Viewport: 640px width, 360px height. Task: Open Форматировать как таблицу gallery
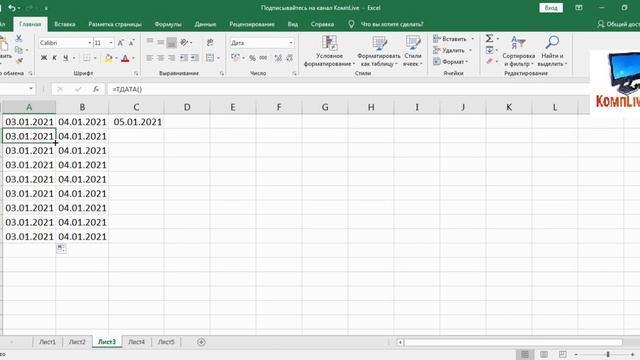coord(379,51)
